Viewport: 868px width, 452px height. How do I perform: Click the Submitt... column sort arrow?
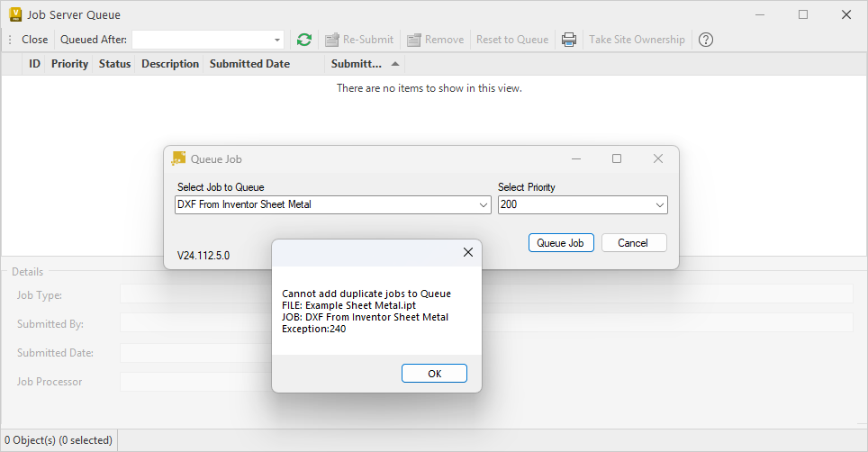395,64
